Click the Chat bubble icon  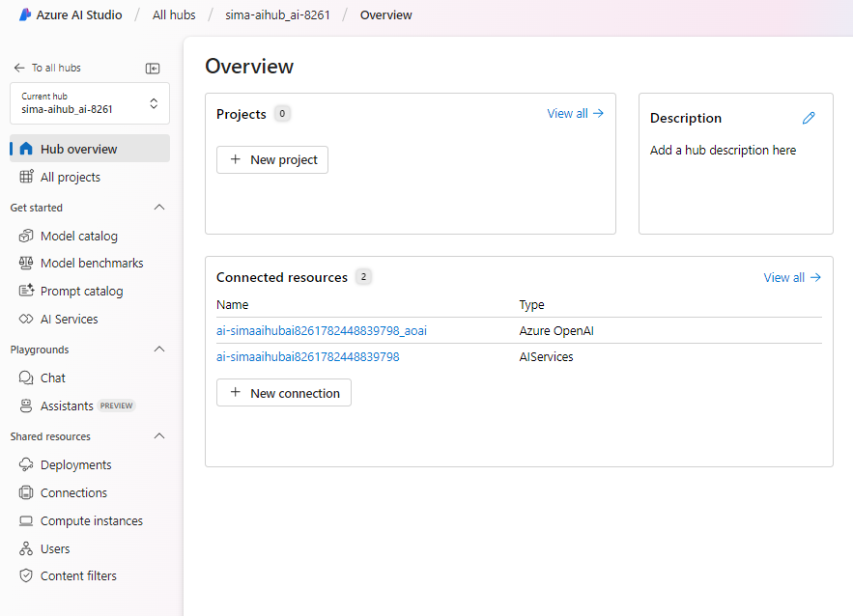coord(26,378)
